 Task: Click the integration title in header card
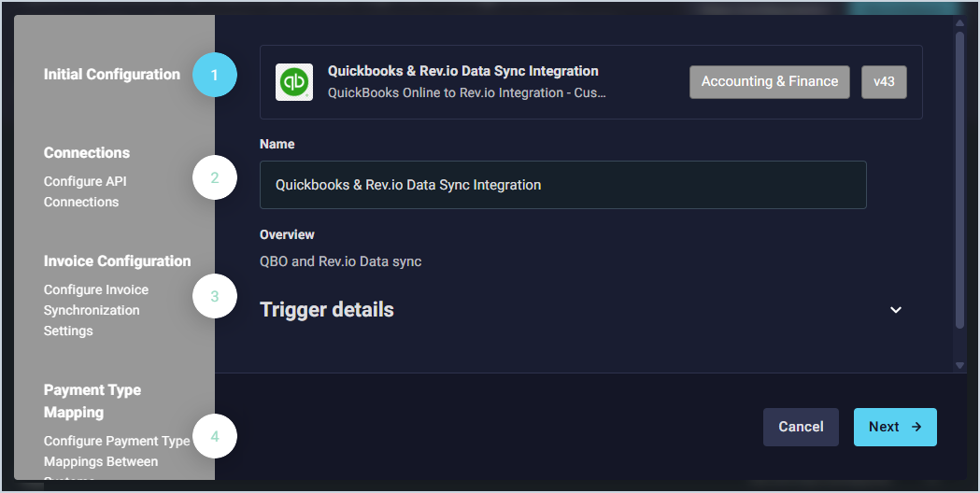point(463,71)
